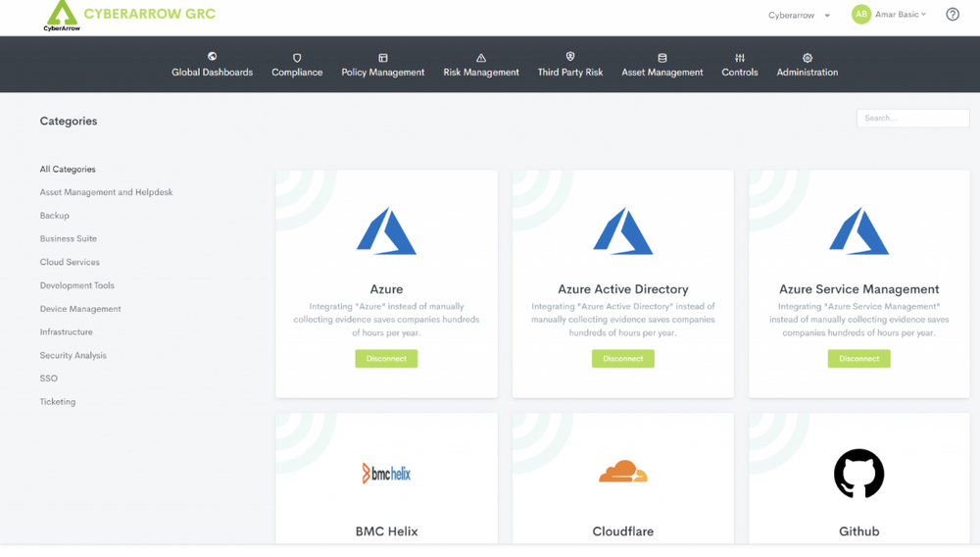The width and height of the screenshot is (980, 557).
Task: Click the CYBERARROW GRC header title
Action: [149, 14]
